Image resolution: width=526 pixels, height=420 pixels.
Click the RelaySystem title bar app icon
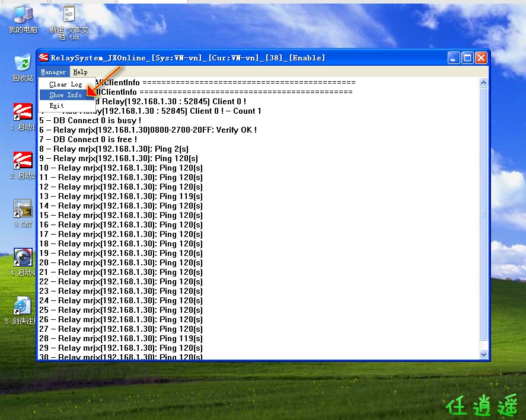44,57
